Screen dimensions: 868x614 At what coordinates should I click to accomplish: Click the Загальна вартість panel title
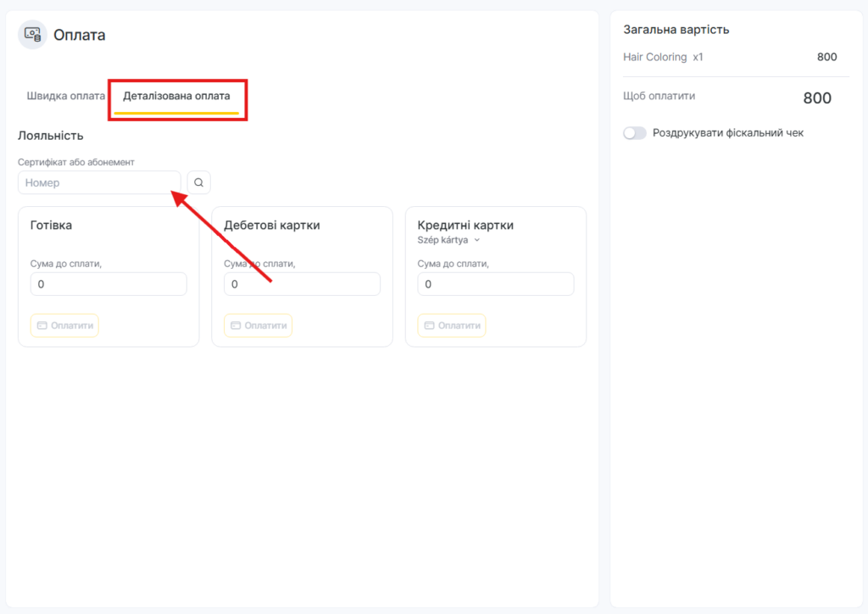(x=676, y=30)
